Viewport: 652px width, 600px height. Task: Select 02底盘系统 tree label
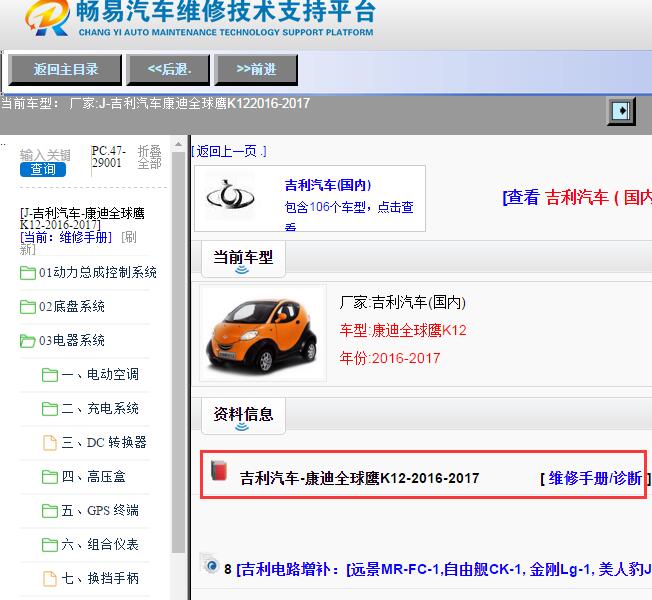[x=72, y=307]
